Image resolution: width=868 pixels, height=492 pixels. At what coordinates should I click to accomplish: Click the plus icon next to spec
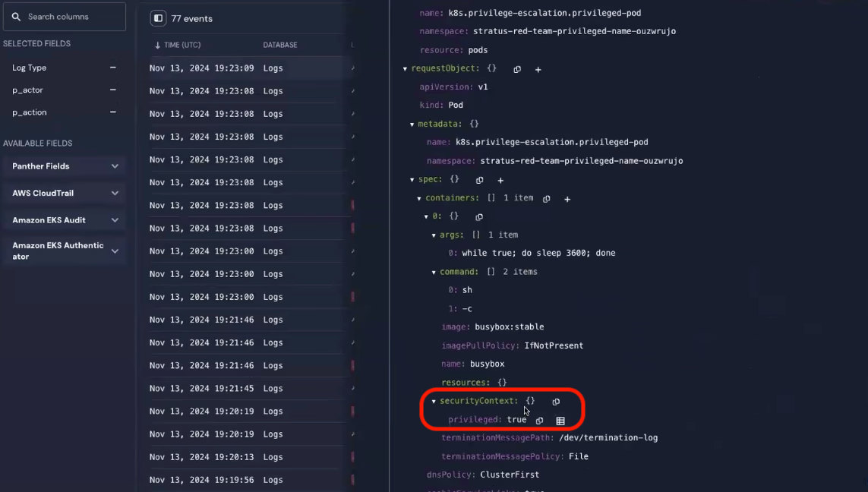tap(500, 180)
